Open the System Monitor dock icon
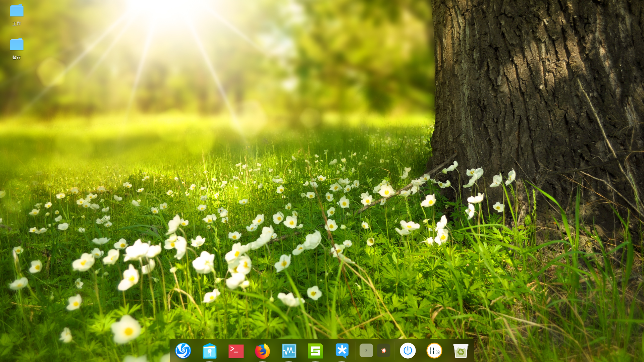Viewport: 644px width, 362px height. pos(289,351)
